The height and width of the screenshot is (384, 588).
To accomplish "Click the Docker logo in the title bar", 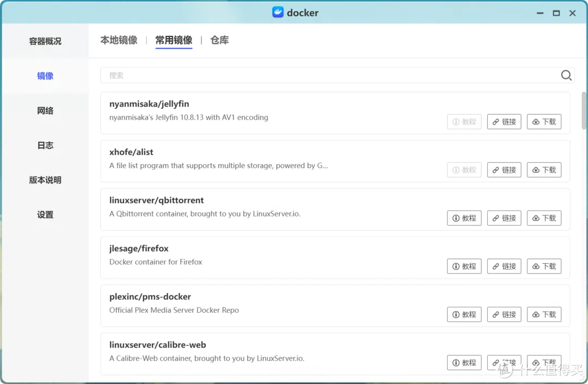I will pos(279,12).
